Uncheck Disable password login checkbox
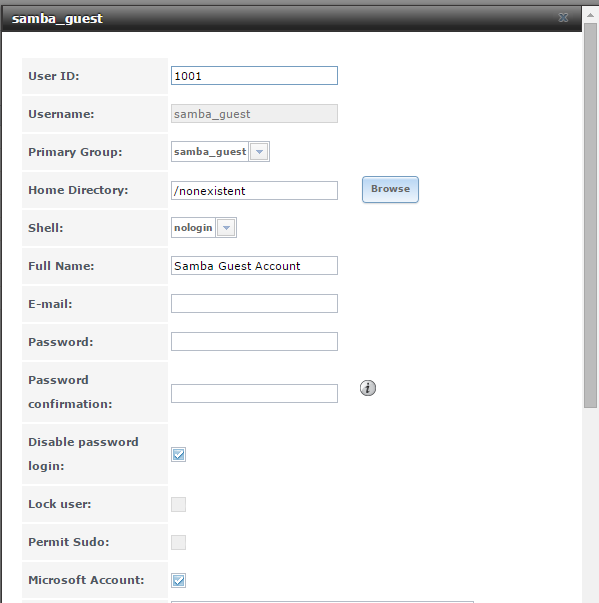Viewport: 599px width, 603px height. pyautogui.click(x=178, y=454)
